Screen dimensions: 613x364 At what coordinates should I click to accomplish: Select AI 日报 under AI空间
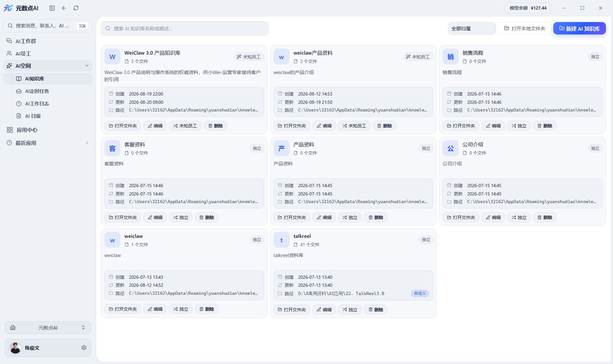click(48, 116)
